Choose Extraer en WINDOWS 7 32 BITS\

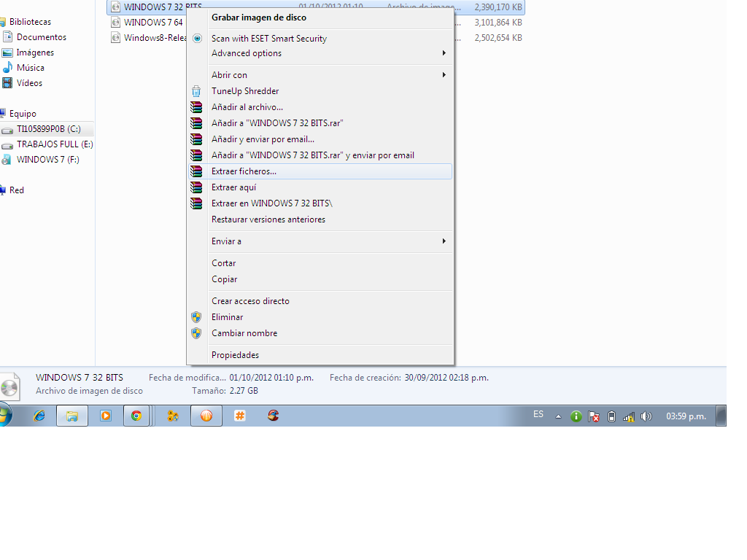tap(272, 203)
